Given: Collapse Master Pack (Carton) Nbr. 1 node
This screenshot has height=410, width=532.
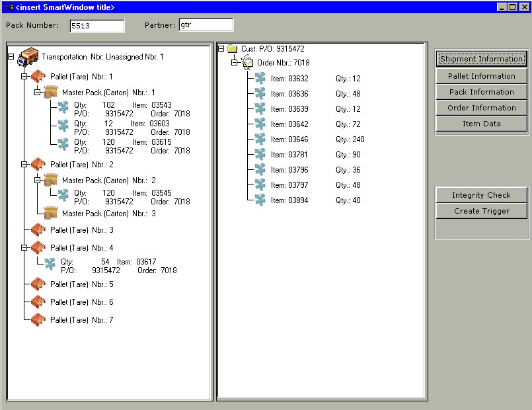Looking at the screenshot, I should [x=37, y=93].
